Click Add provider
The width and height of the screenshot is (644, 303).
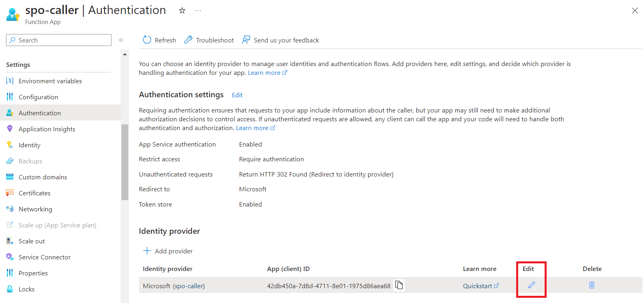pyautogui.click(x=168, y=251)
